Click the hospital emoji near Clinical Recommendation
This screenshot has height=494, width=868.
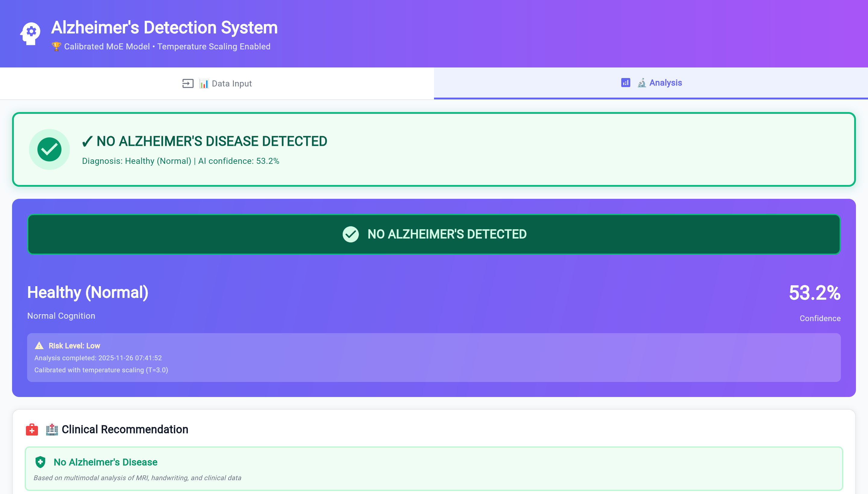pyautogui.click(x=52, y=430)
